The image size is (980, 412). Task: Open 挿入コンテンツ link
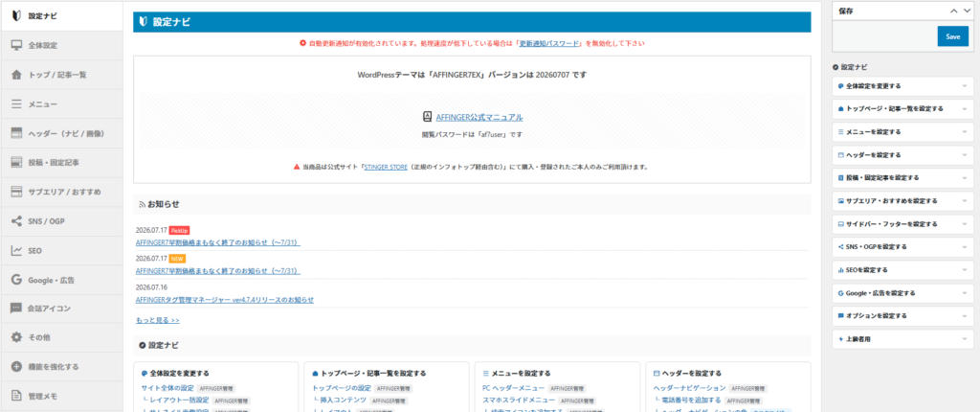[x=343, y=401]
